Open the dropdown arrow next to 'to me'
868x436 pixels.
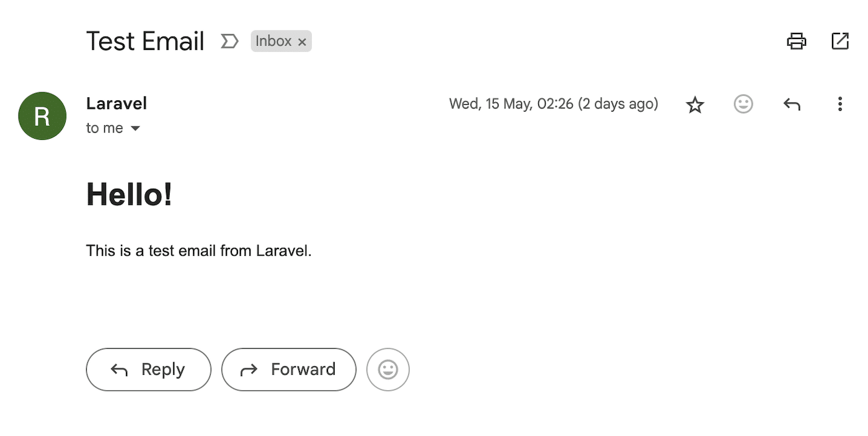pos(136,128)
